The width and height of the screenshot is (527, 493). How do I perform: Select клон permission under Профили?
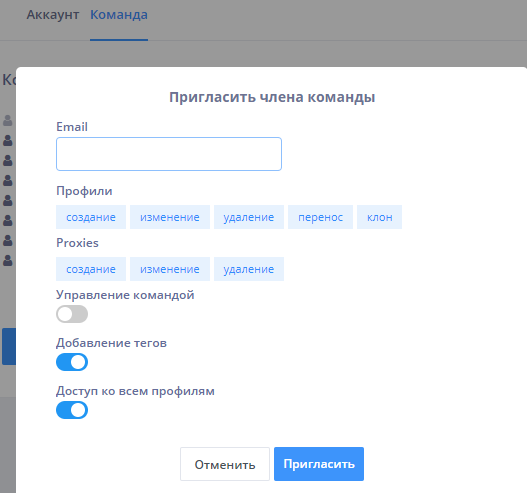click(379, 217)
